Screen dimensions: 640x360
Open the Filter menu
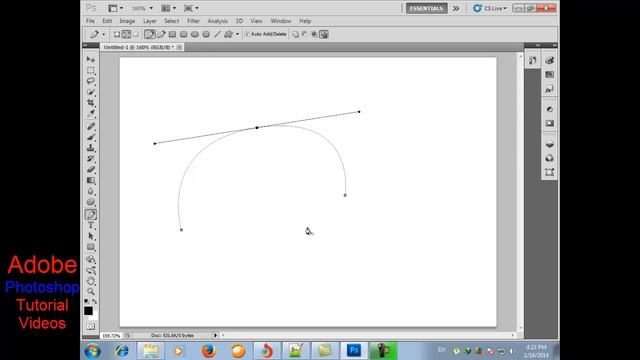(x=193, y=21)
